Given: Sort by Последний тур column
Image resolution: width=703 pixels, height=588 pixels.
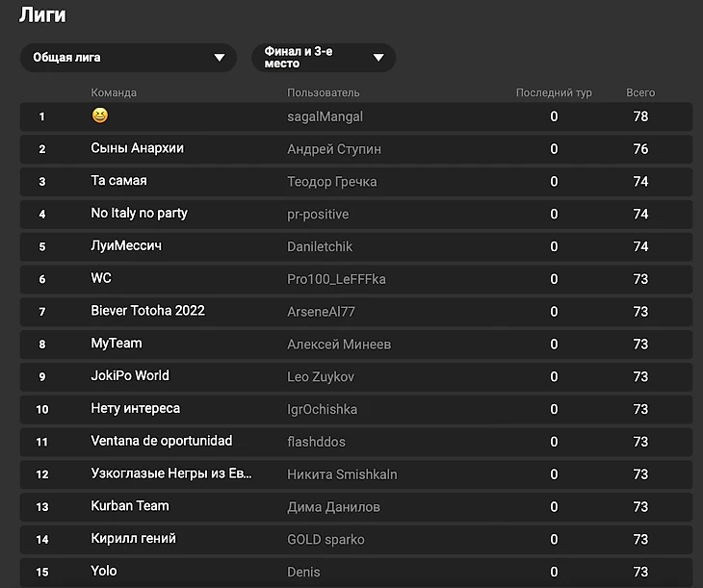Looking at the screenshot, I should pos(554,93).
